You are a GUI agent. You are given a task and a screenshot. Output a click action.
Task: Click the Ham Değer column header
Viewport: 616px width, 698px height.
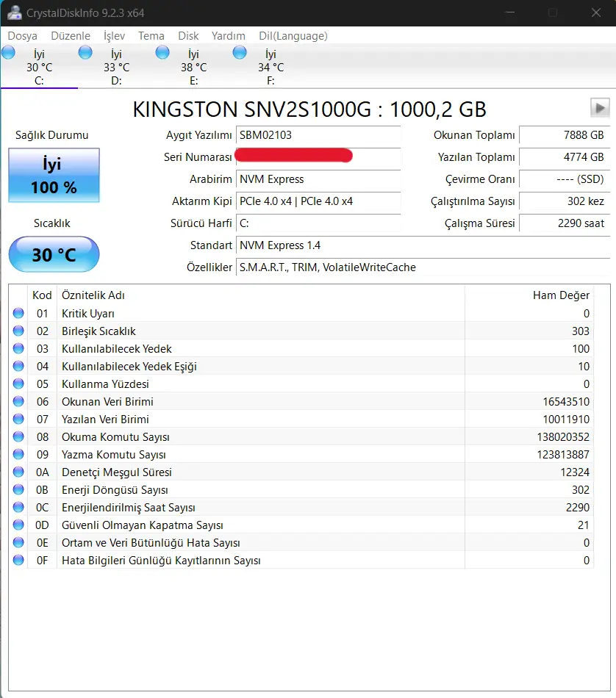pyautogui.click(x=529, y=295)
